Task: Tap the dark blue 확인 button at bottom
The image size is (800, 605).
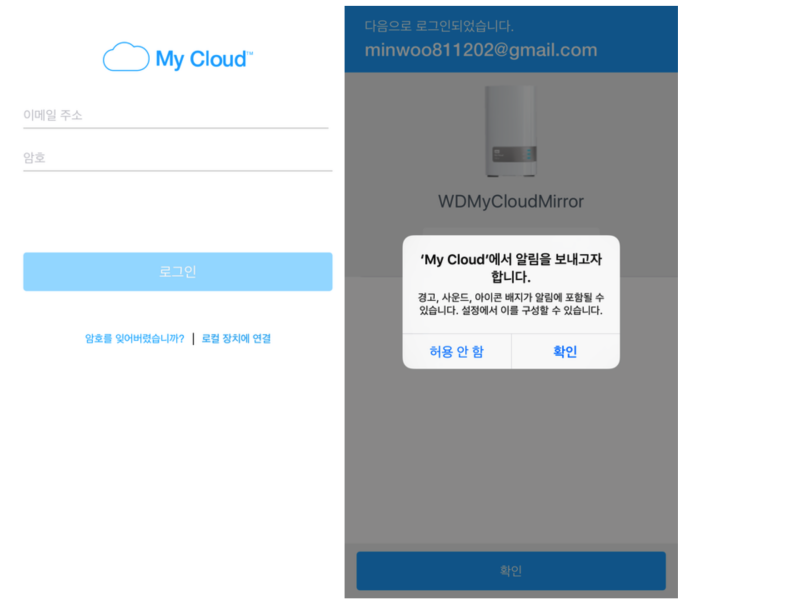Action: [x=511, y=570]
